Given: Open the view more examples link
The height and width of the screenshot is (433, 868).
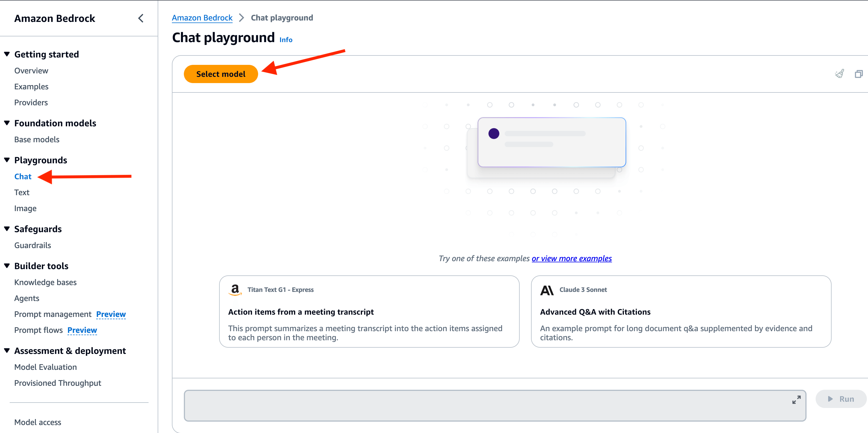Looking at the screenshot, I should (571, 258).
